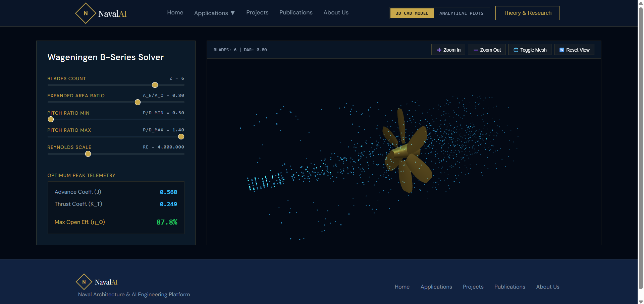Click the 'P/D_MIN = 0.50' value

click(163, 113)
